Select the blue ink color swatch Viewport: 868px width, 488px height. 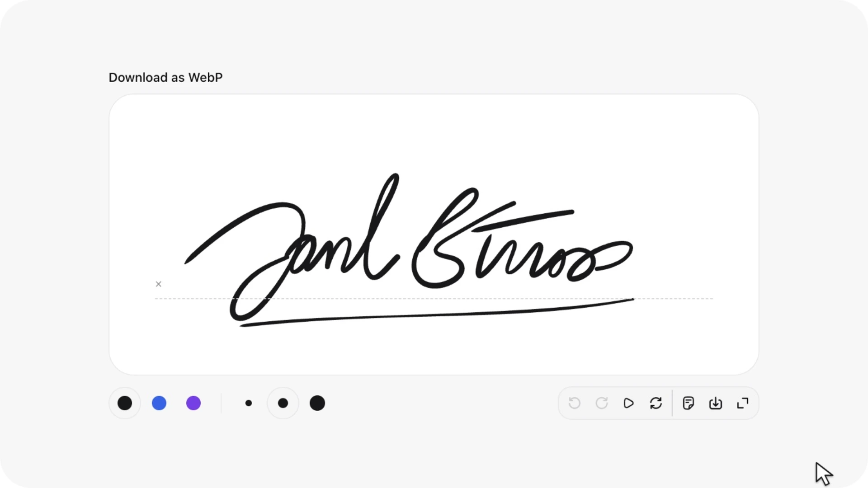click(x=159, y=403)
